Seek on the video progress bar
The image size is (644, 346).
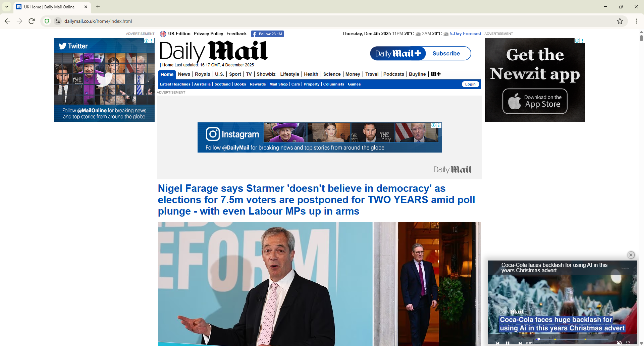pos(573,339)
